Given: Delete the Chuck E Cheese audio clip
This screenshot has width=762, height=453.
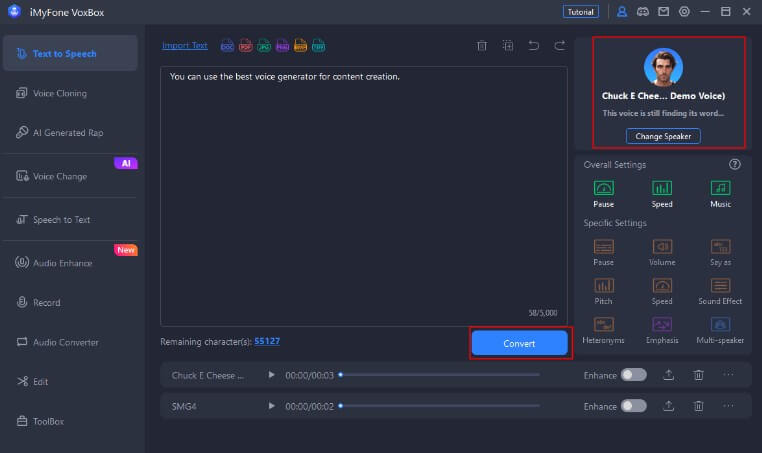Looking at the screenshot, I should 698,375.
